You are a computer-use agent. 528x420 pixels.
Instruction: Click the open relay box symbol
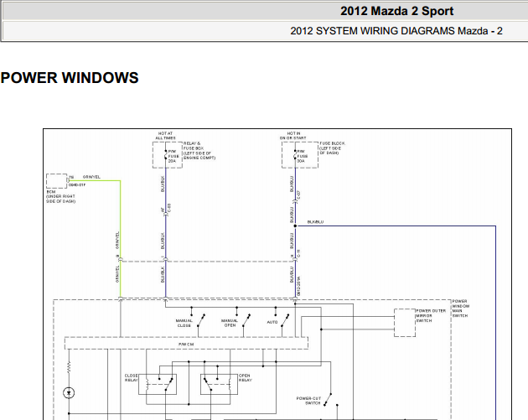point(219,384)
